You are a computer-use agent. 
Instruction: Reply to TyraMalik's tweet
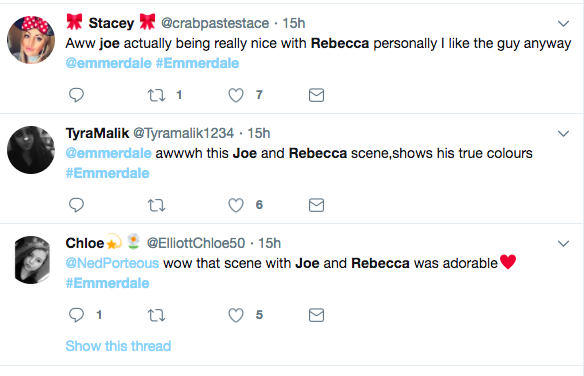pos(76,205)
